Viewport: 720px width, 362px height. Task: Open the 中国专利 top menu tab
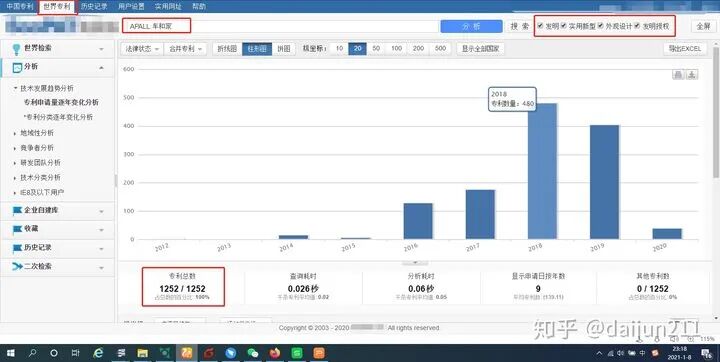pyautogui.click(x=20, y=6)
